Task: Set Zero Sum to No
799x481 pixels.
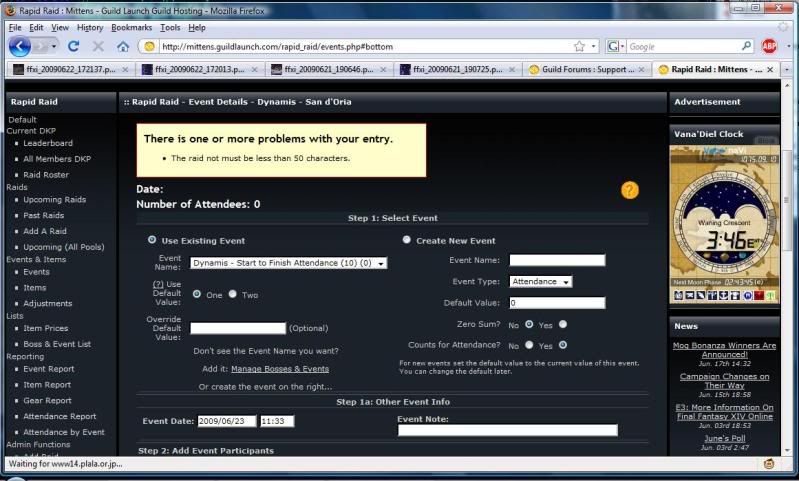Action: point(529,324)
